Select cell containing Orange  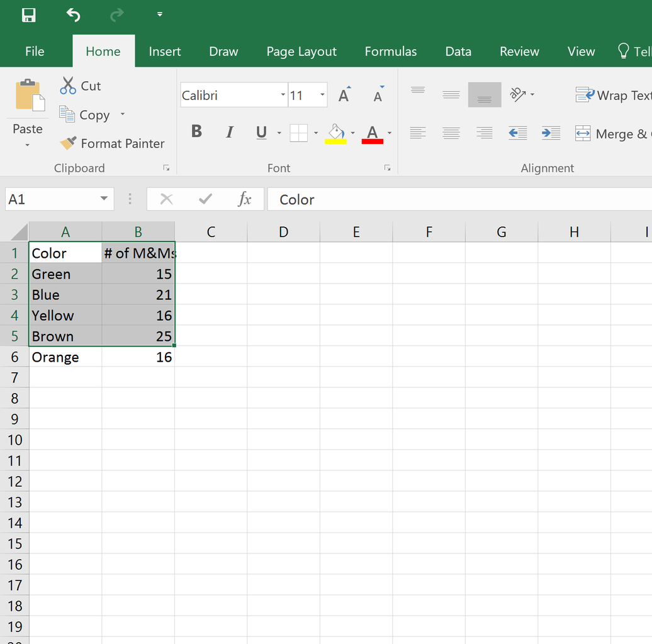tap(65, 357)
